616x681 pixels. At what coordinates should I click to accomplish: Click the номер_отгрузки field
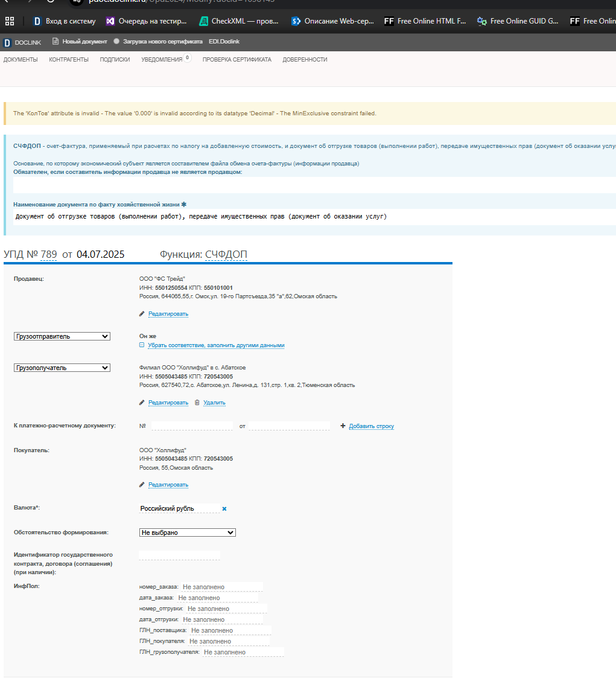click(x=227, y=609)
